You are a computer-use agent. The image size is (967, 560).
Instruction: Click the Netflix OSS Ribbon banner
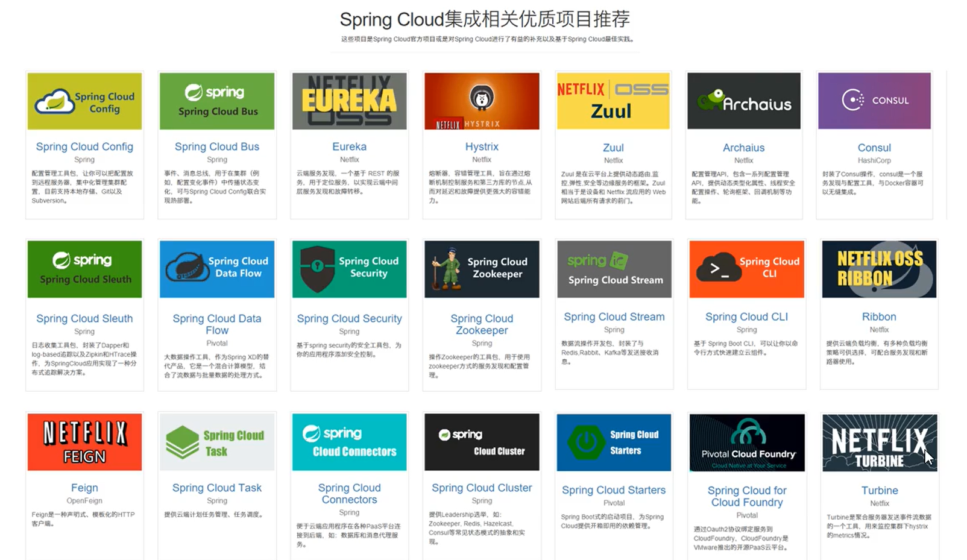pyautogui.click(x=879, y=269)
